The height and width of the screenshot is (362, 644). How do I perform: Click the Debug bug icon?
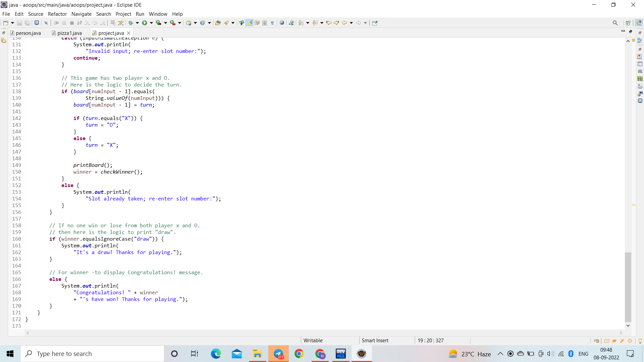click(x=131, y=23)
